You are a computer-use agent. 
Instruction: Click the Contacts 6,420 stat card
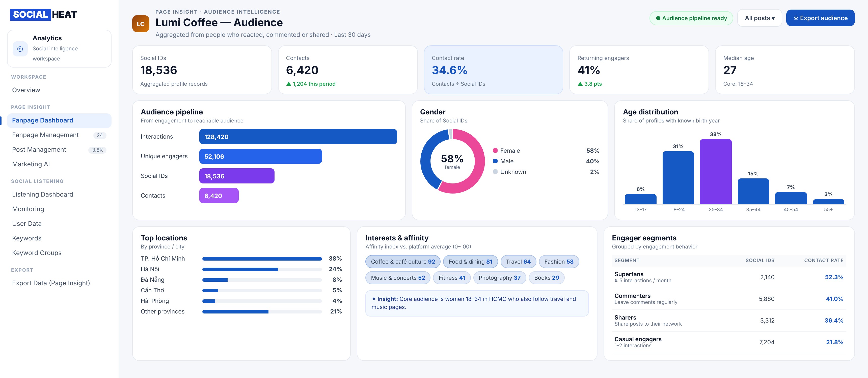pyautogui.click(x=348, y=70)
